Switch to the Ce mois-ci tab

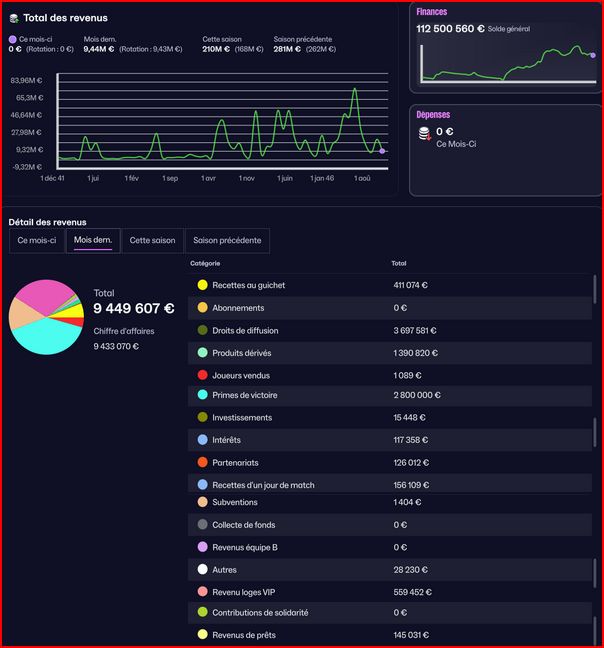[37, 241]
